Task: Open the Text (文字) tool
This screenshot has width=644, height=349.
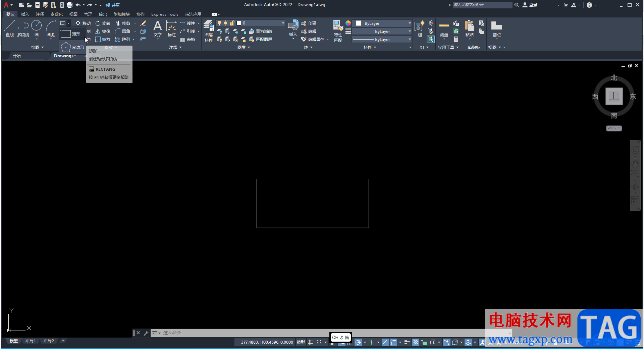Action: (x=158, y=28)
